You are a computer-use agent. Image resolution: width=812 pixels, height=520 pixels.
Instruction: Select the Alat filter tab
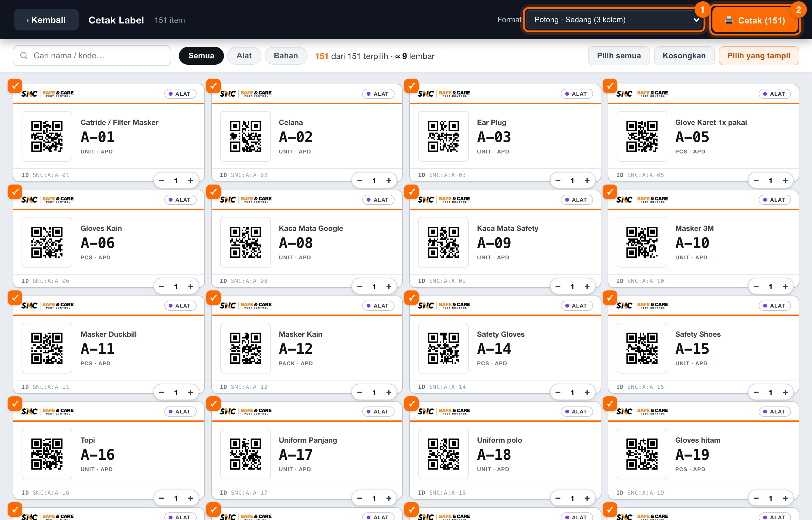[244, 56]
